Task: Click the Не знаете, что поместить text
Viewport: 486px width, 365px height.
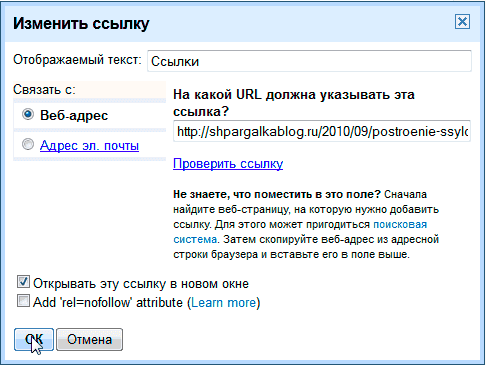Action: tap(277, 194)
